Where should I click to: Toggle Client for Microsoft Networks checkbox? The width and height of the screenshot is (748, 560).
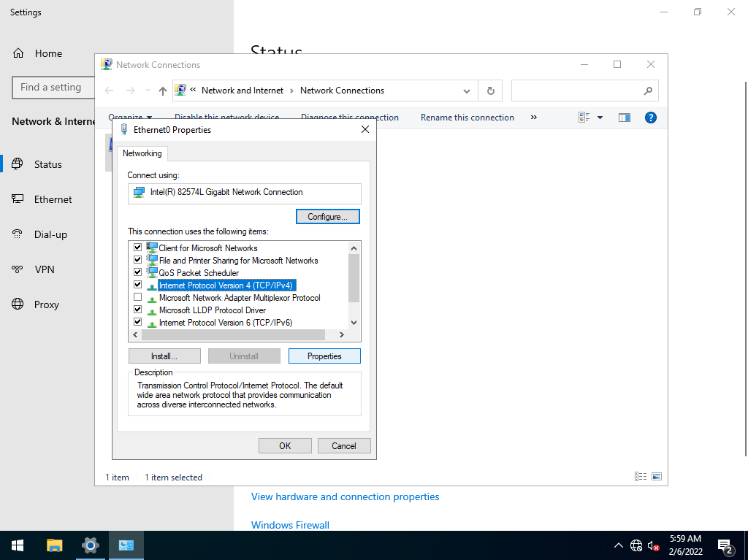(138, 247)
